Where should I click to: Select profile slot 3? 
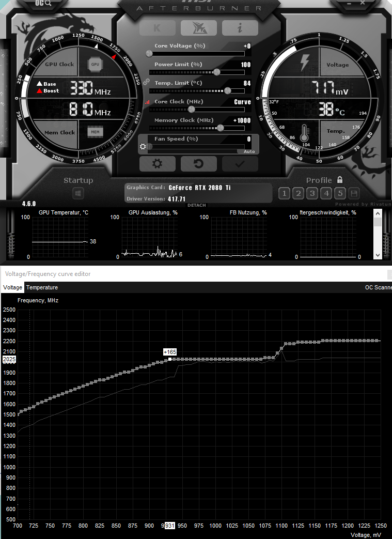tap(312, 193)
